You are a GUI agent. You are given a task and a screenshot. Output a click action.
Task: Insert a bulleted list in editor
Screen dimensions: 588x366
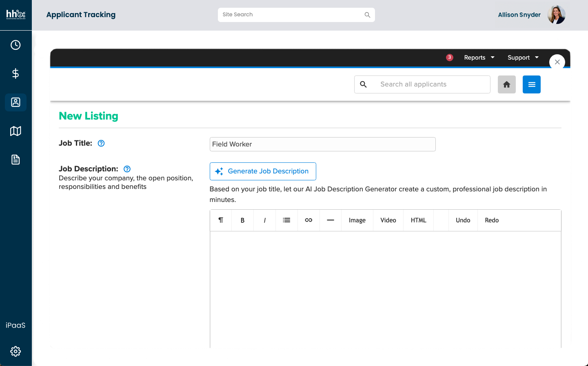pyautogui.click(x=286, y=220)
